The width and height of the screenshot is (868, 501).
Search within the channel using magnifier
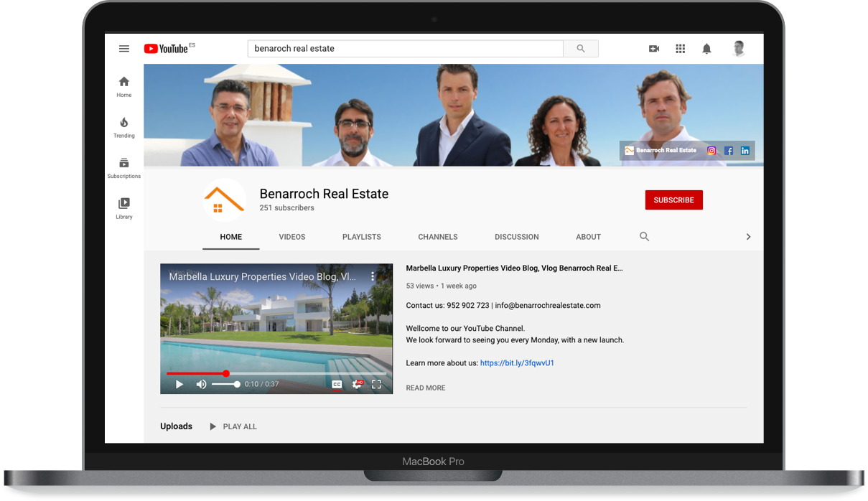(x=644, y=236)
